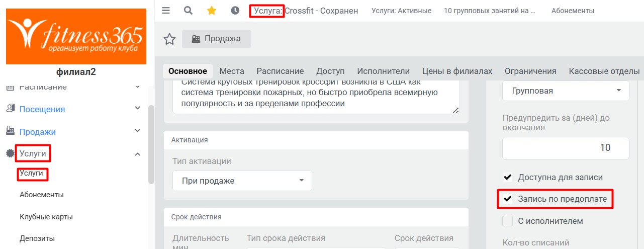Open the Абонементы sidebar item

tap(42, 195)
